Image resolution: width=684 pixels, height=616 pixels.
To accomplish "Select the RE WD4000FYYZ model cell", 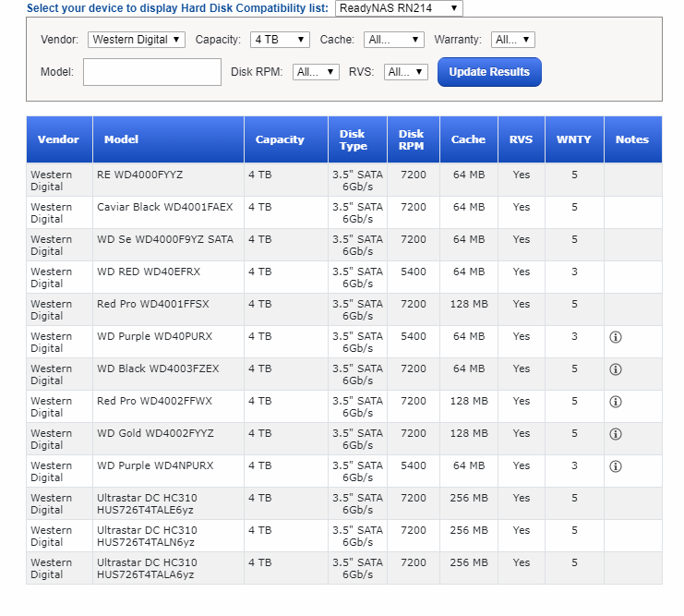I will coord(139,175).
